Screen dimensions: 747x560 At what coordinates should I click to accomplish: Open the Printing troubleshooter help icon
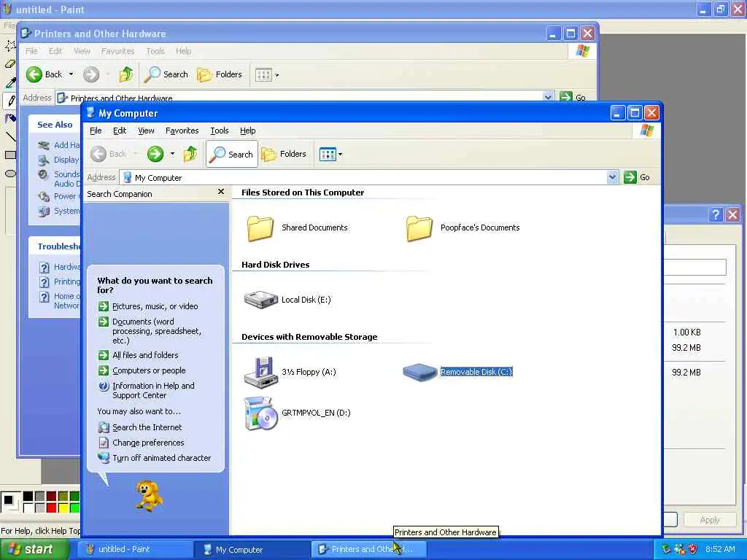(44, 282)
